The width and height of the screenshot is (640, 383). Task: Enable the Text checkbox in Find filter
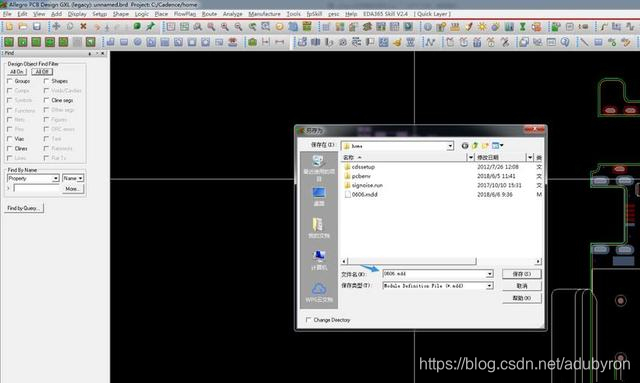(x=46, y=139)
